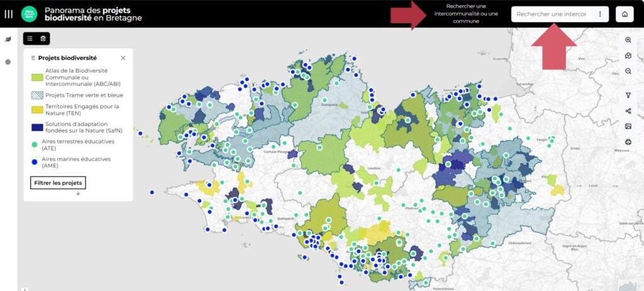The width and height of the screenshot is (644, 291).
Task: Click the trash icon to clear layers
Action: (43, 38)
